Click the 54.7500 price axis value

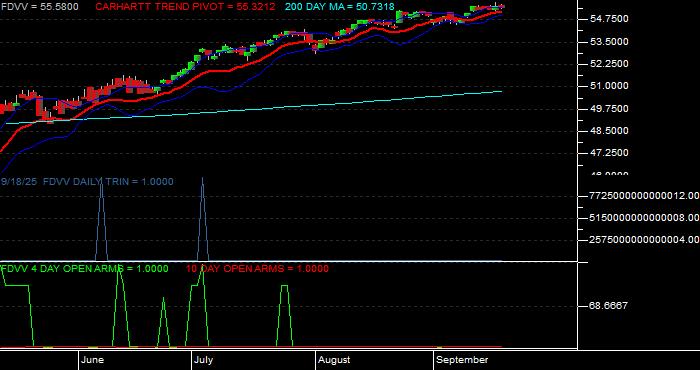click(x=609, y=19)
